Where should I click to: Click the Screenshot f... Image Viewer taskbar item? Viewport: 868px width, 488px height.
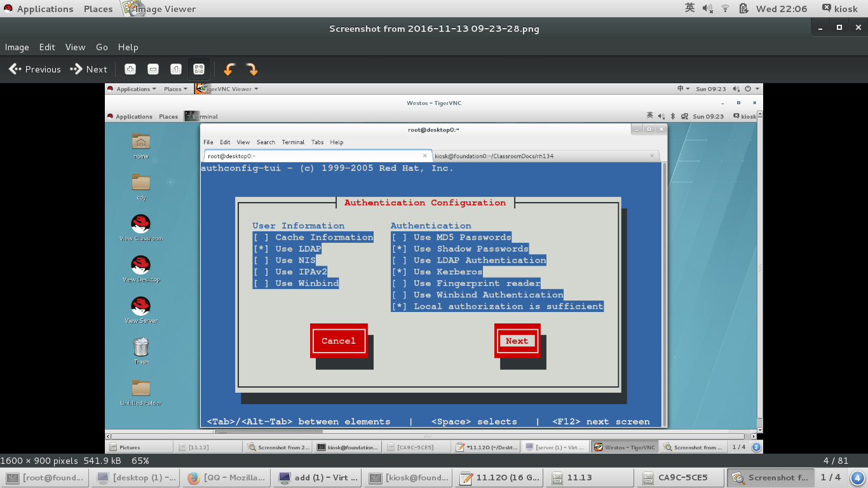click(x=771, y=477)
